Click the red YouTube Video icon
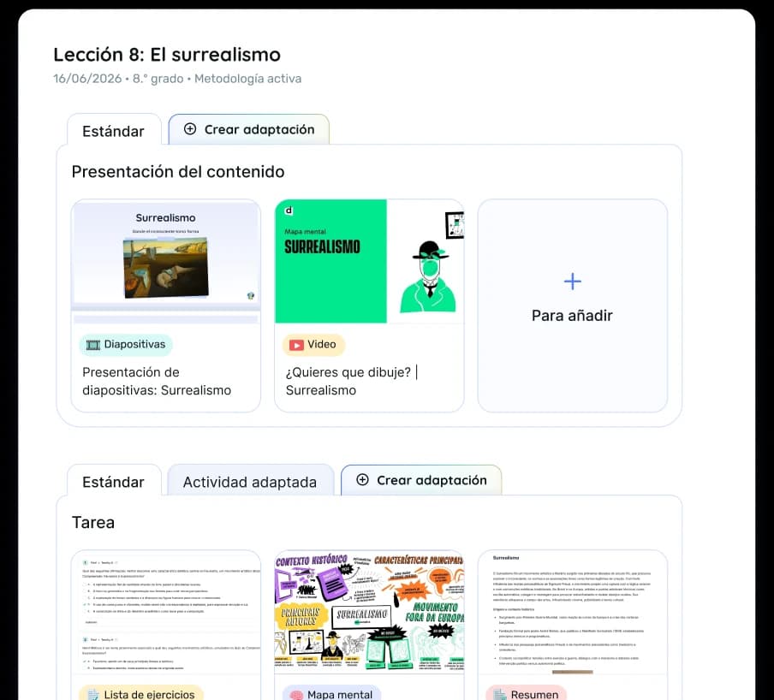 click(296, 345)
